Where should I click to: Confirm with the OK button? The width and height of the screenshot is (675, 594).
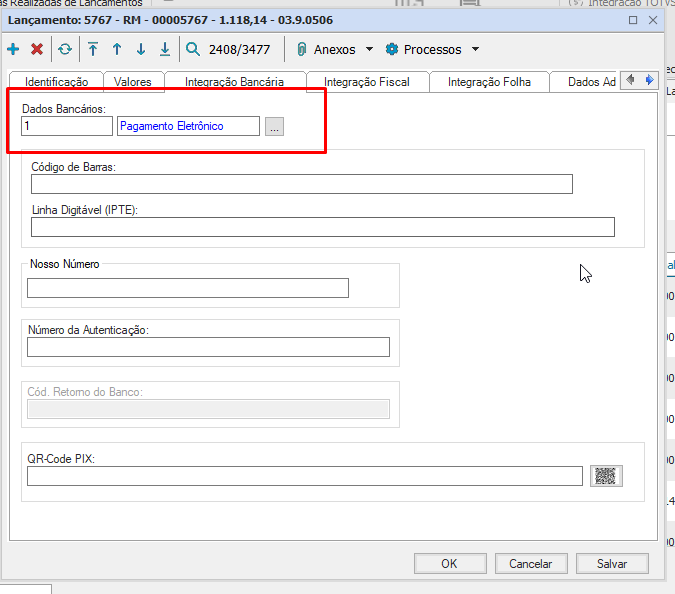[450, 564]
